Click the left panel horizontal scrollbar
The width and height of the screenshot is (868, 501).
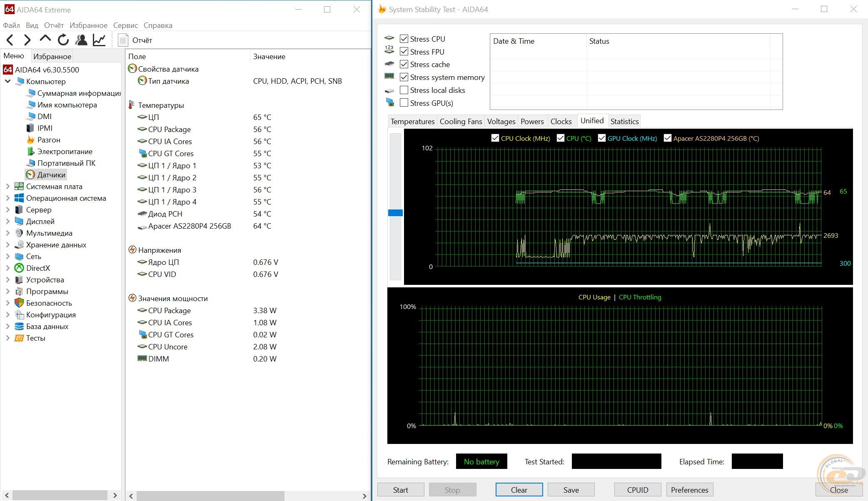(60, 496)
